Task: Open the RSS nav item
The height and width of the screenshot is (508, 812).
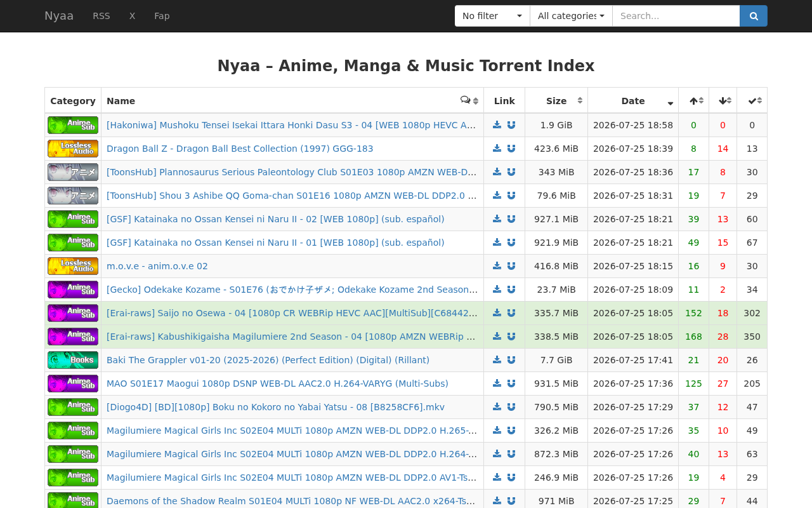Action: point(101,16)
